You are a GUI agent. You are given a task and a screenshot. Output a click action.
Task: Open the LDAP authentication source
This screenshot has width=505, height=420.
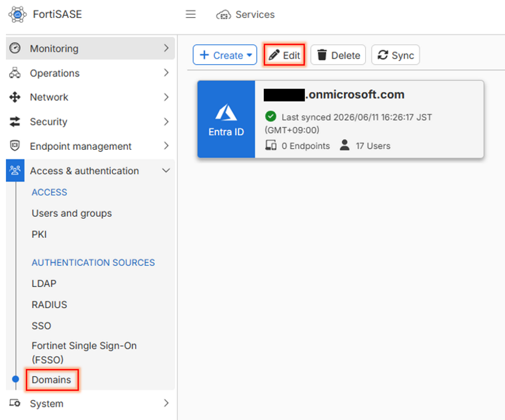[44, 283]
